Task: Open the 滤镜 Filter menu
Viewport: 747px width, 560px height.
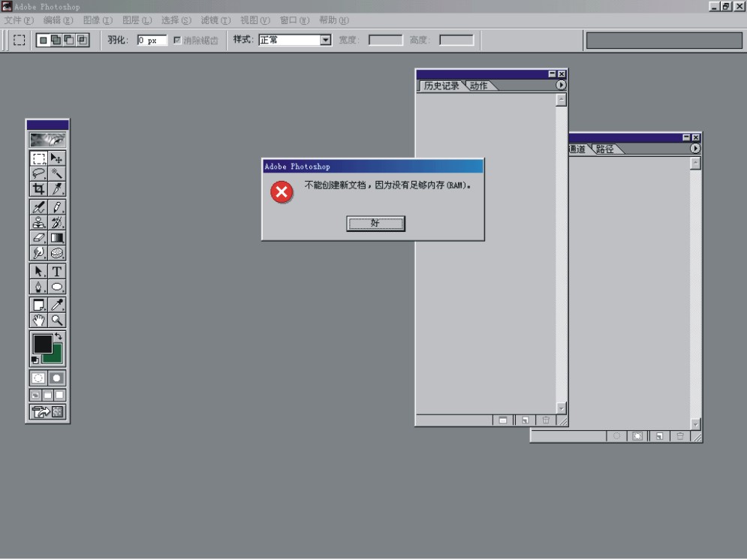Action: click(215, 20)
